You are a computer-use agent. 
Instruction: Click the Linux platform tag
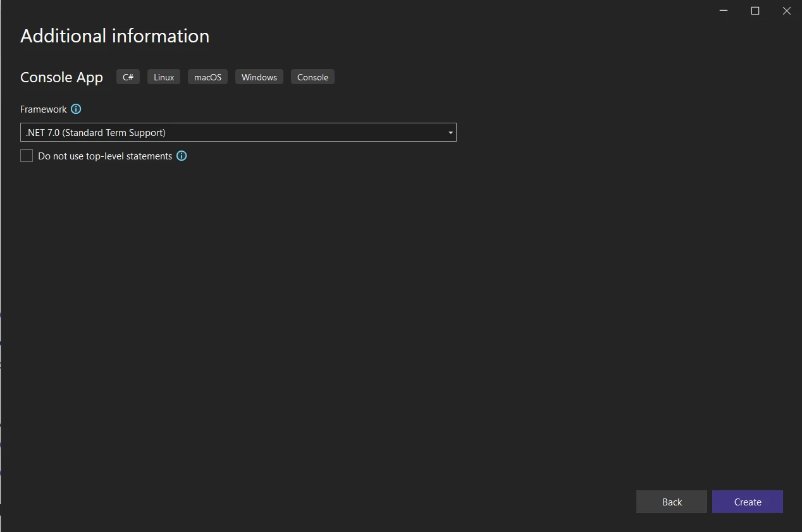coord(164,77)
